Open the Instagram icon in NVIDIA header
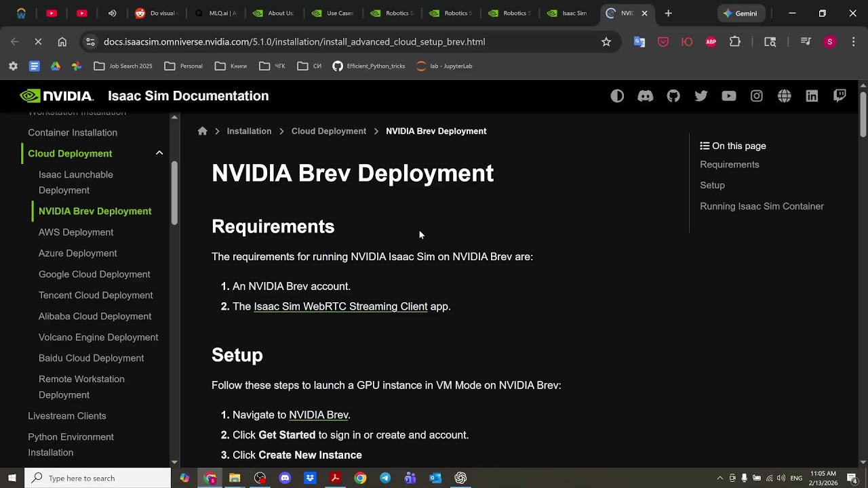Image resolution: width=868 pixels, height=488 pixels. tap(757, 96)
